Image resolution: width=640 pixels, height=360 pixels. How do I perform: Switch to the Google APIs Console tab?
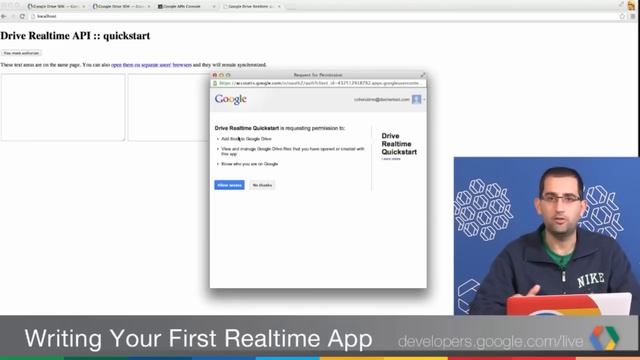coord(186,7)
